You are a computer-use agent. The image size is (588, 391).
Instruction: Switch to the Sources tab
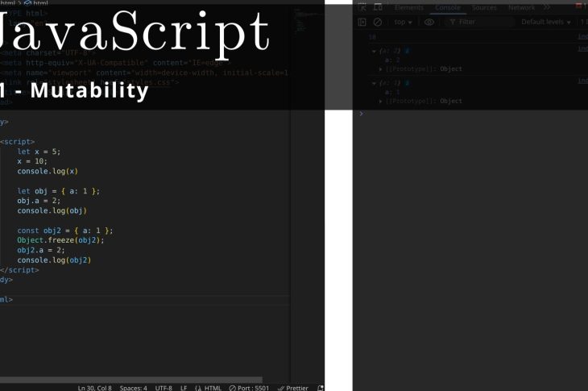pos(484,7)
